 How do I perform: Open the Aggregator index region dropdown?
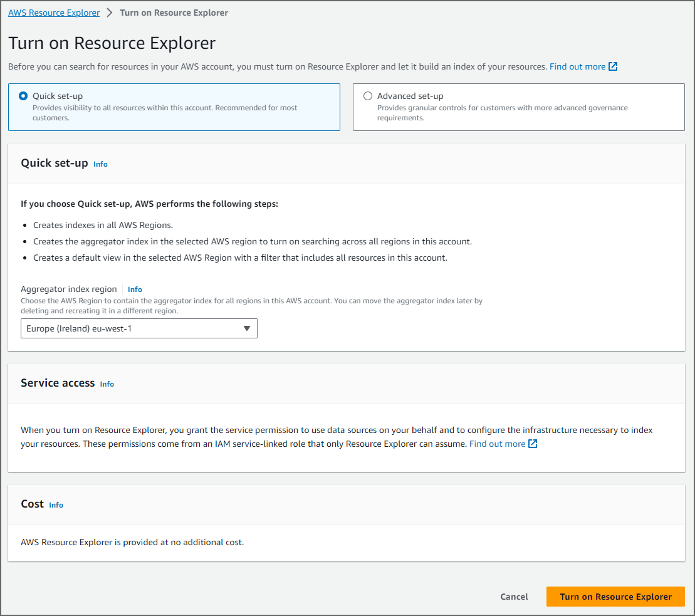(x=138, y=328)
